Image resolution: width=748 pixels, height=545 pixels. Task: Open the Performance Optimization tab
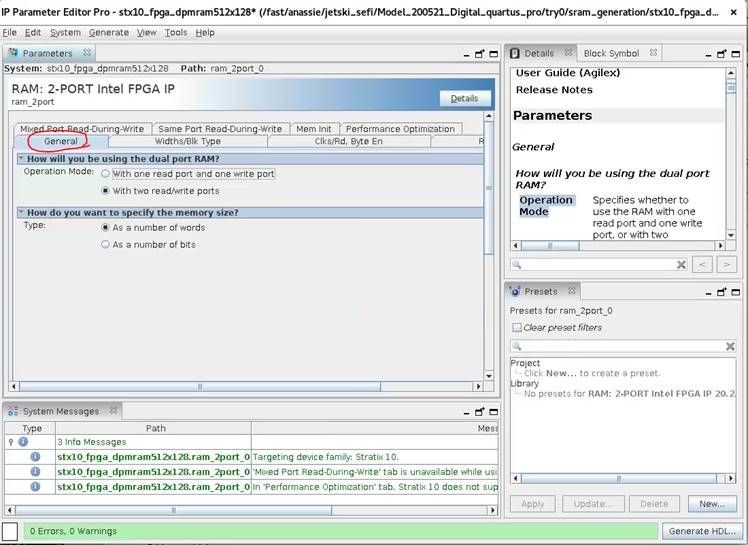[x=400, y=129]
